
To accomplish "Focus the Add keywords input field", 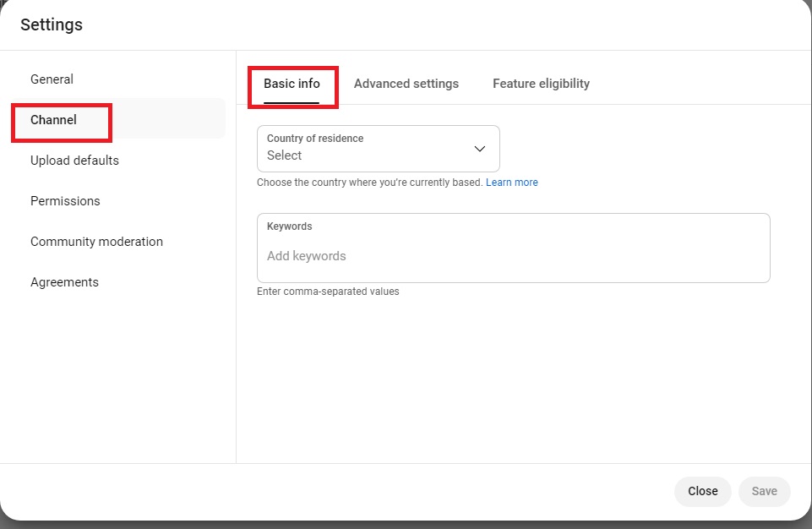I will (x=513, y=256).
